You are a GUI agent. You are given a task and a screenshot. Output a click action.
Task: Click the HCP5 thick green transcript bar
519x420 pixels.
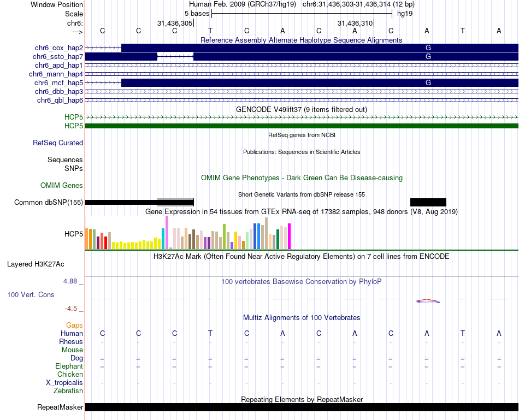click(x=302, y=126)
